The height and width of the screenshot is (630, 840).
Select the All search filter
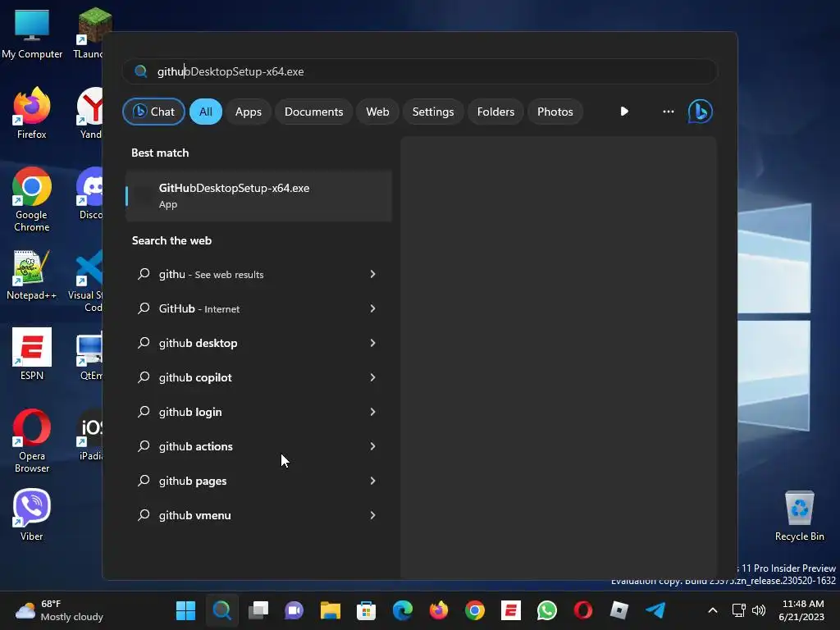206,112
